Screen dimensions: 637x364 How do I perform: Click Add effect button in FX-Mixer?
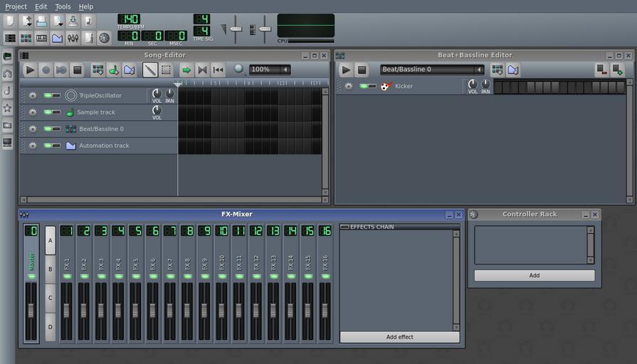click(399, 337)
